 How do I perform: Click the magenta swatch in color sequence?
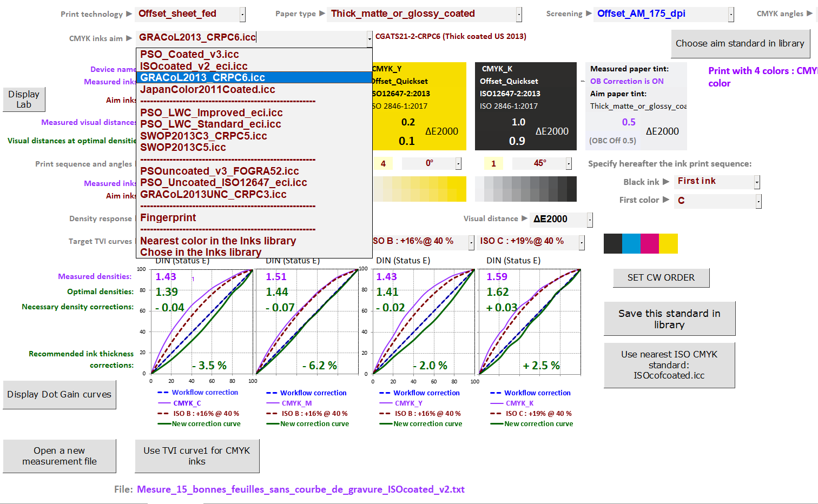point(650,243)
